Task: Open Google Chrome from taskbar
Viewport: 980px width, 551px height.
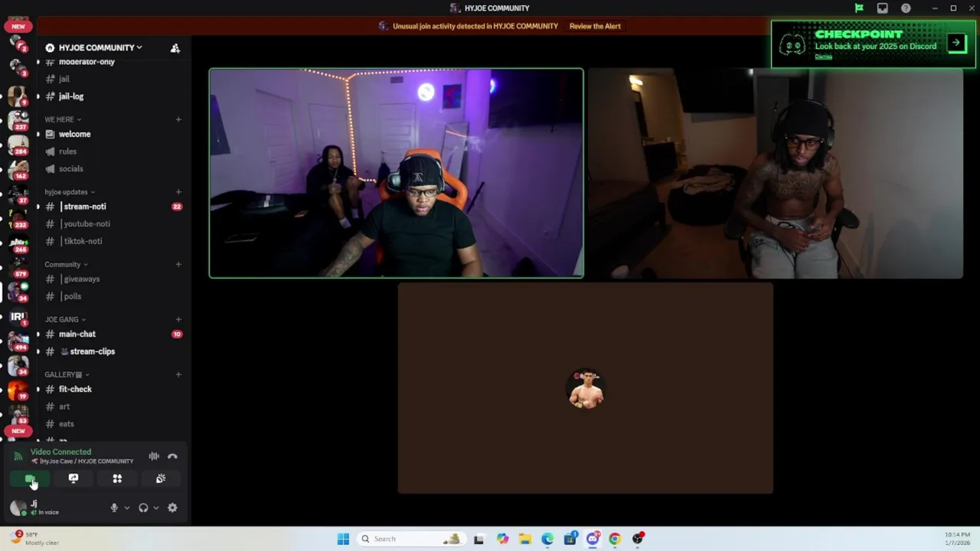Action: tap(615, 539)
